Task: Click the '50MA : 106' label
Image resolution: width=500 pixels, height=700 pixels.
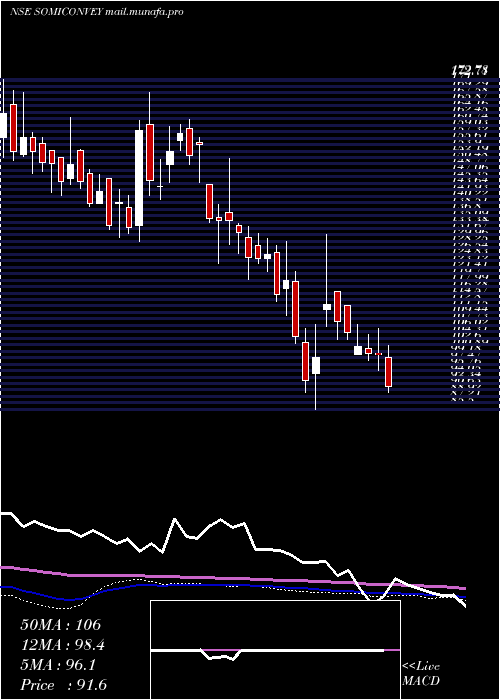Action: tap(61, 625)
